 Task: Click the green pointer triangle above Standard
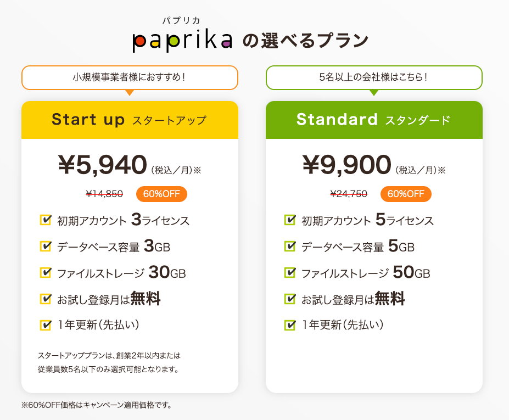(374, 92)
